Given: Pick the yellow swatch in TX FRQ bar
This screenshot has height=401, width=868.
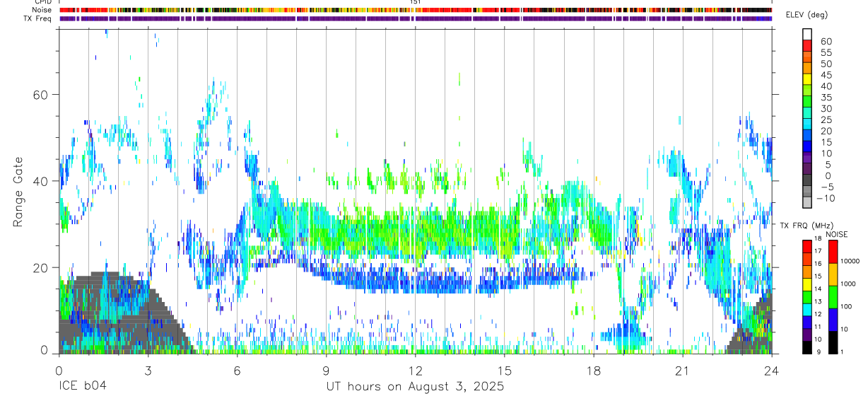Looking at the screenshot, I should pos(807,284).
